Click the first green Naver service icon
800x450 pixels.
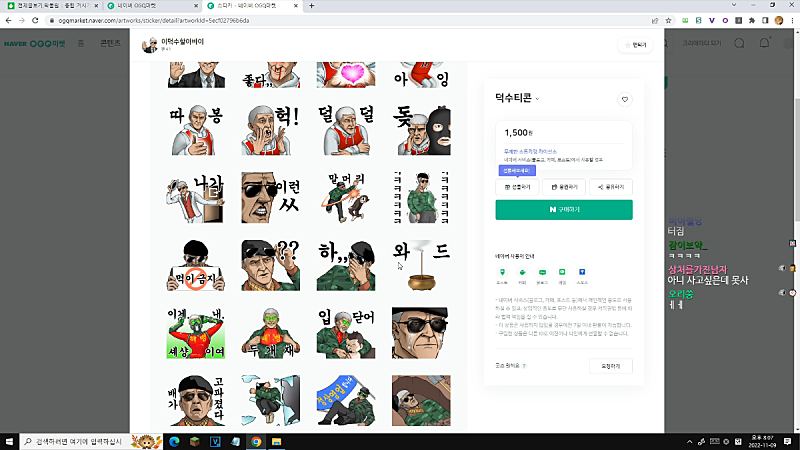502,272
